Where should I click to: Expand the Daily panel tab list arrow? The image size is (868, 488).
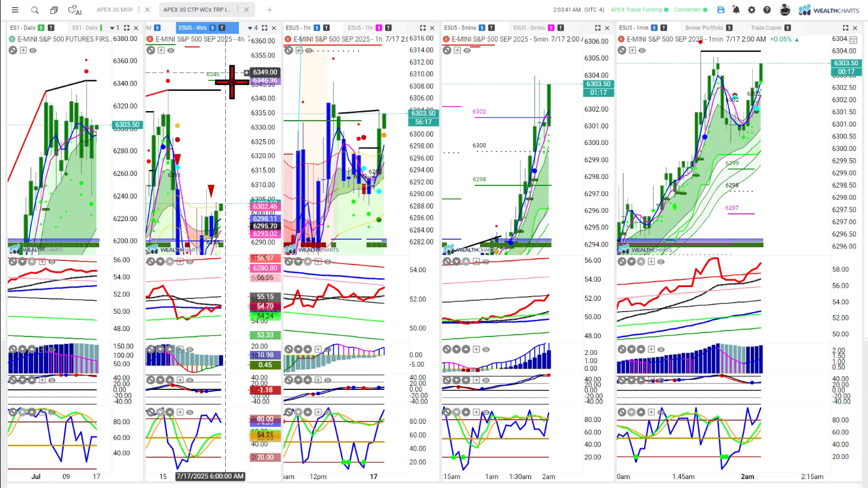click(112, 28)
